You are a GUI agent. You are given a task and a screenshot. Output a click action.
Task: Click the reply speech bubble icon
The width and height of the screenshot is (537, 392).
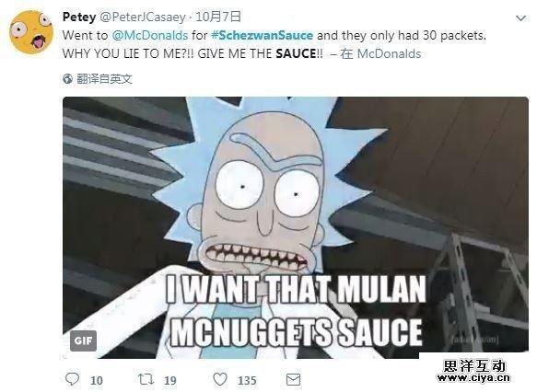tap(72, 379)
